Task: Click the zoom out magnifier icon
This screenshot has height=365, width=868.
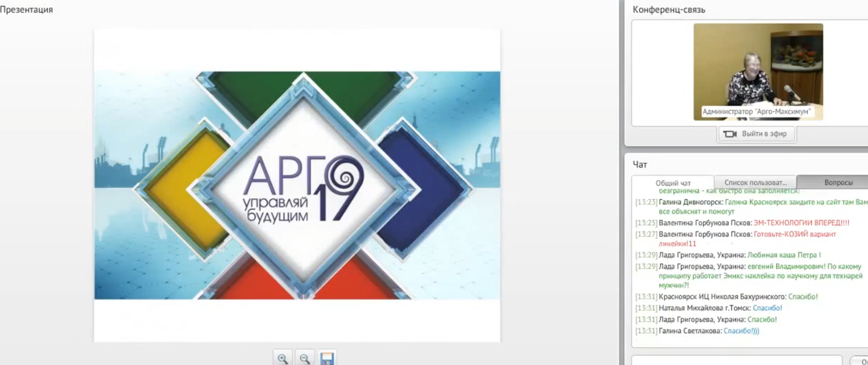Action: pyautogui.click(x=305, y=358)
